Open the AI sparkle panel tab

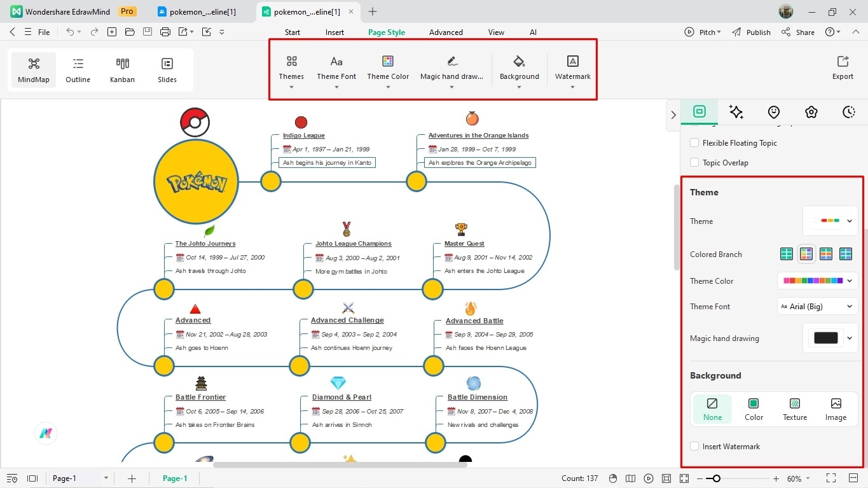(x=736, y=112)
